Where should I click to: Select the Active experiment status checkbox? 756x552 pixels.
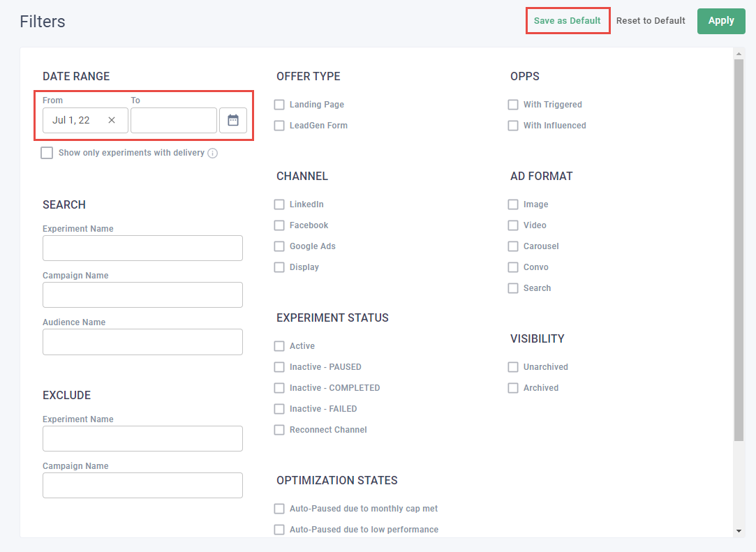coord(279,346)
